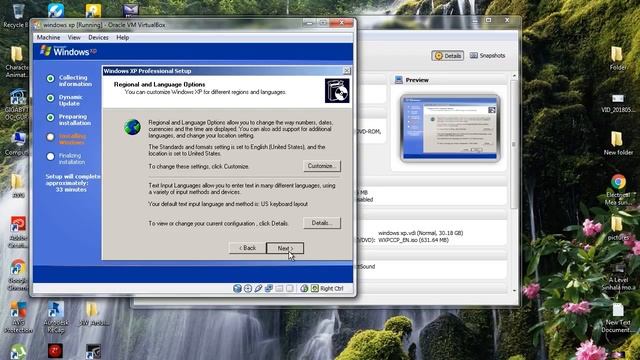Click Next to continue setup
Screen dimensions: 640x360
tap(285, 248)
